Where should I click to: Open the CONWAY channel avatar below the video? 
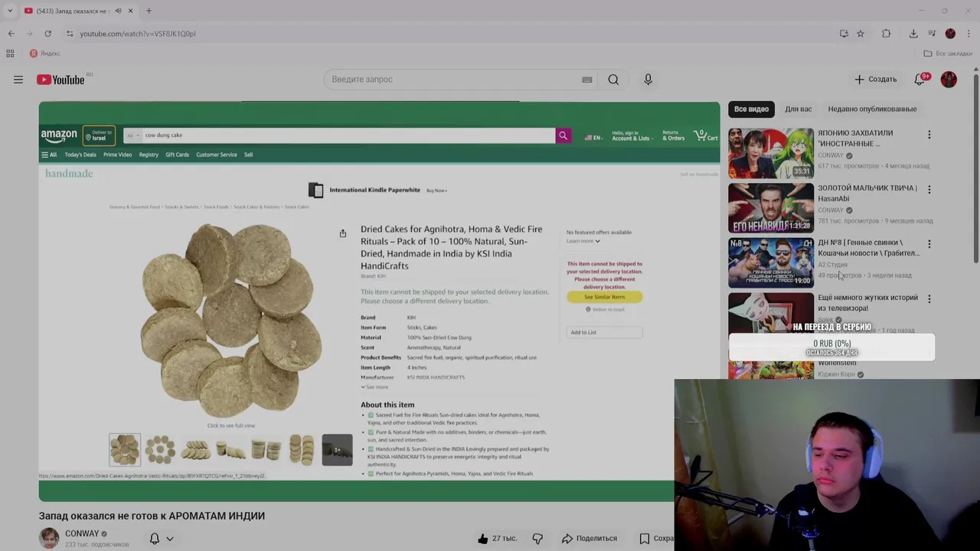[x=49, y=538]
